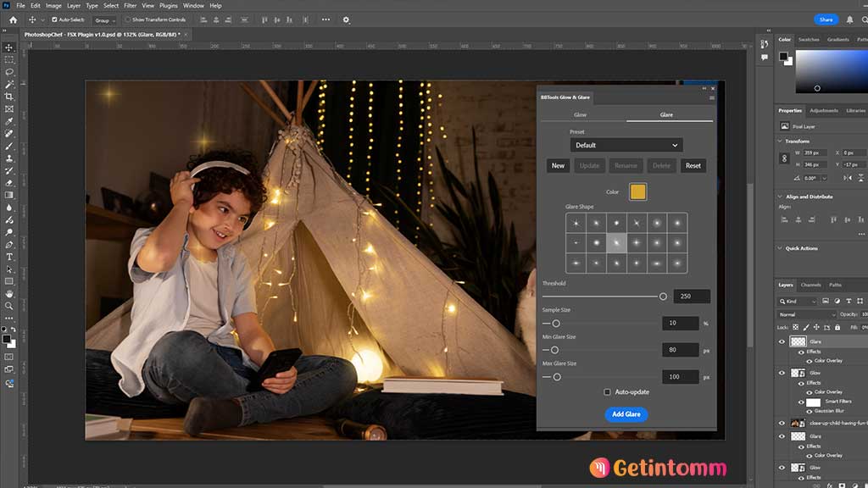Select the Frame tool
The width and height of the screenshot is (868, 488).
click(x=8, y=109)
